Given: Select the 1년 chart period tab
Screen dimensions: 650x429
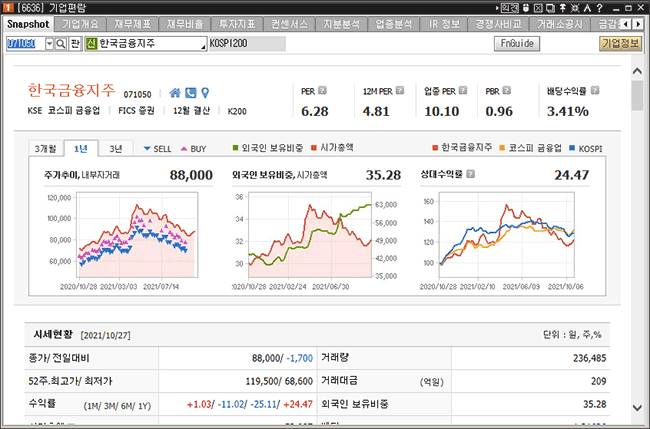Looking at the screenshot, I should coord(81,148).
